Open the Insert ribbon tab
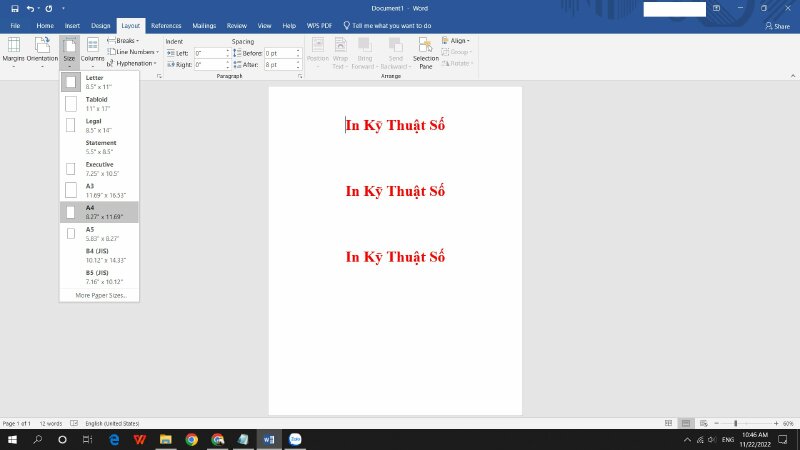This screenshot has height=450, width=800. coord(72,24)
